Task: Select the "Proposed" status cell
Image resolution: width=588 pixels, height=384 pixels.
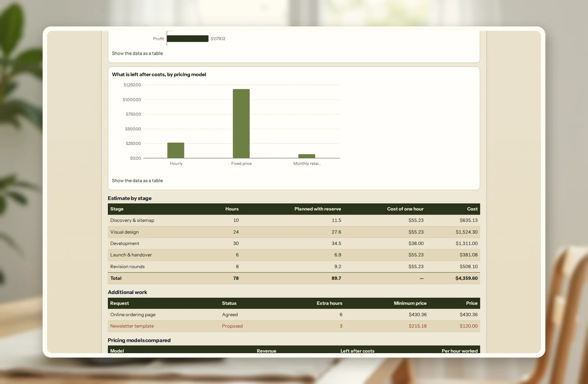Action: 232,326
